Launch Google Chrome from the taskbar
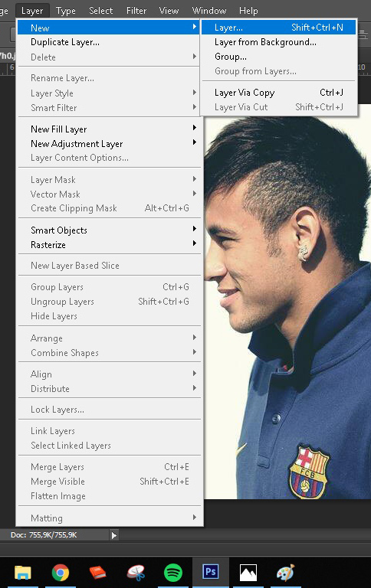 61,573
